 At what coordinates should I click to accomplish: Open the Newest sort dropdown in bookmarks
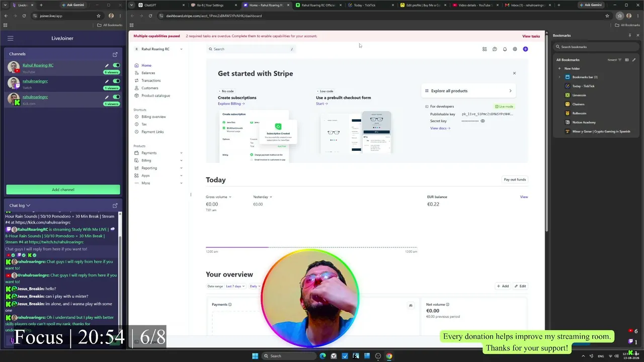(x=614, y=60)
